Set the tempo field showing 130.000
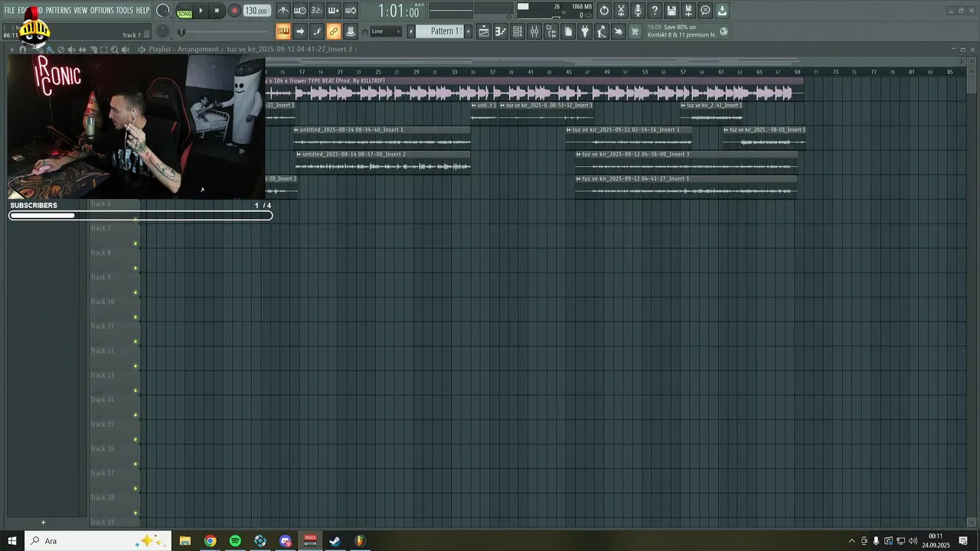Screen dimensions: 980x551 tap(256, 11)
